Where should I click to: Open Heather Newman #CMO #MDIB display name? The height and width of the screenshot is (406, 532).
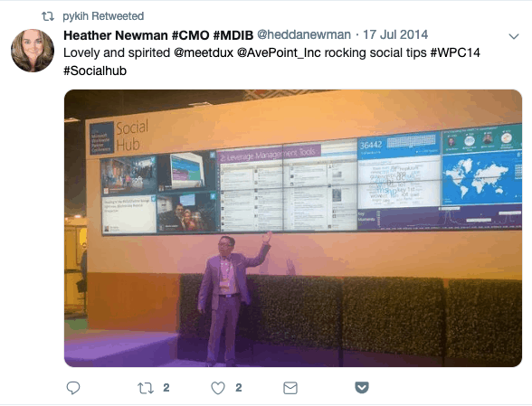[x=158, y=35]
